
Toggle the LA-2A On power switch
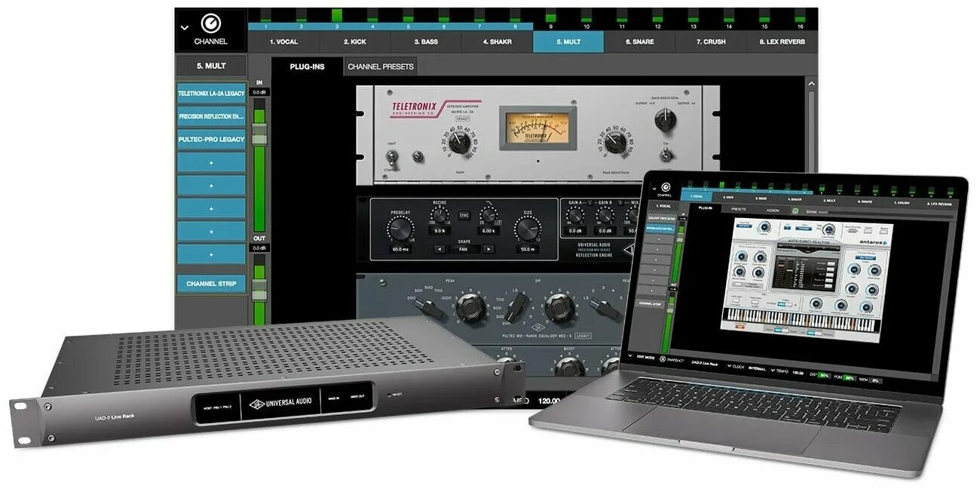(666, 155)
